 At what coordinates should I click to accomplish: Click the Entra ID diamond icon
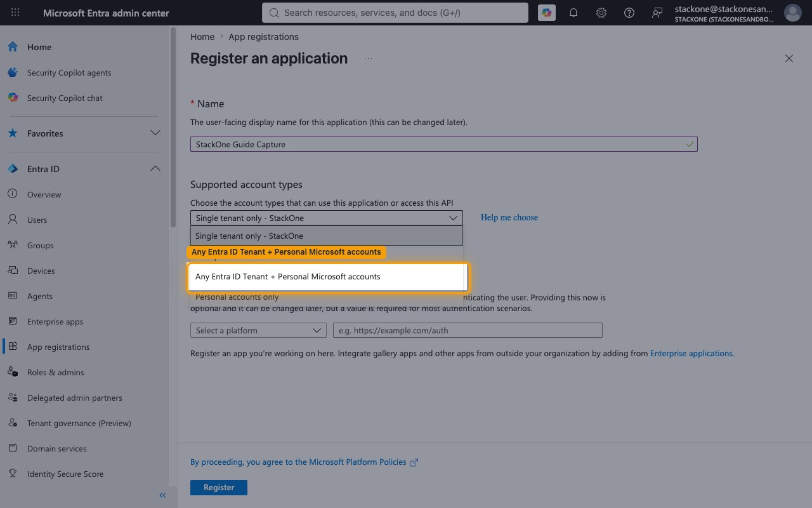(x=13, y=169)
